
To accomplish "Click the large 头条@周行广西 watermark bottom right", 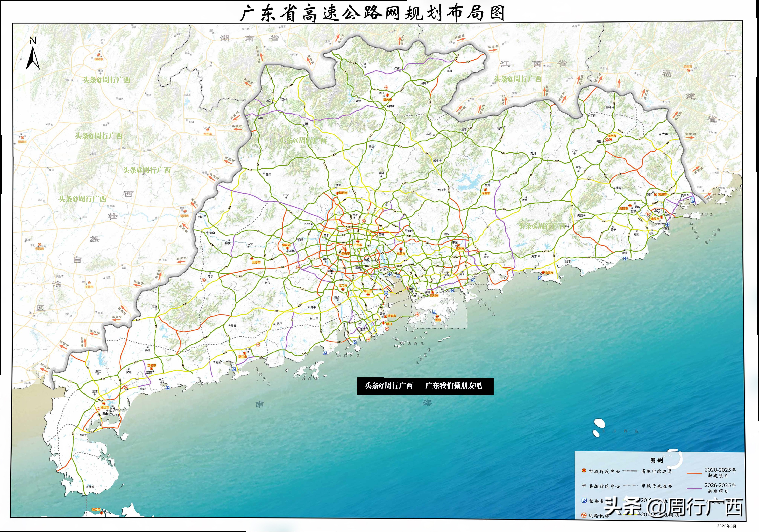I will [x=674, y=508].
